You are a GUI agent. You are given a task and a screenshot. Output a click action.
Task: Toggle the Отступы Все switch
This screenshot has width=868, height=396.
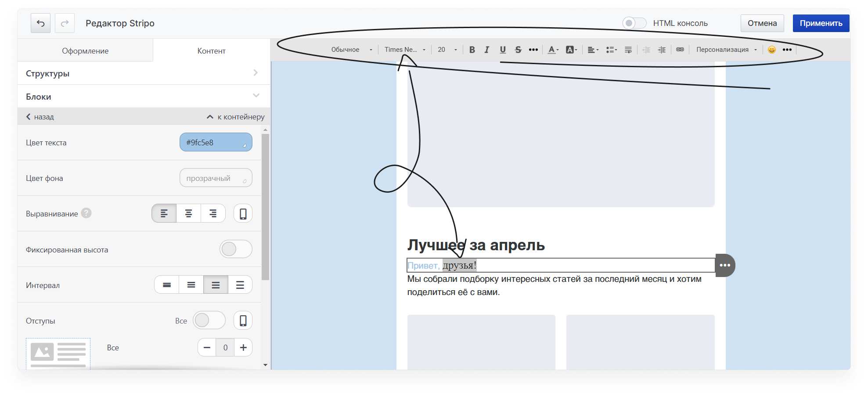pyautogui.click(x=209, y=320)
